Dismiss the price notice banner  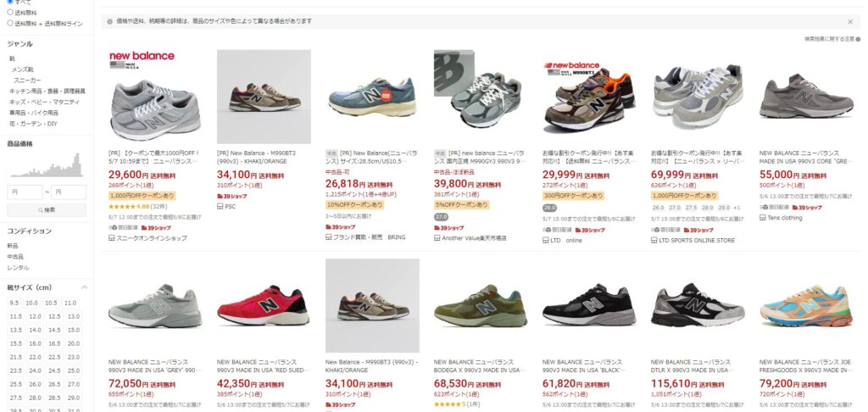point(849,21)
